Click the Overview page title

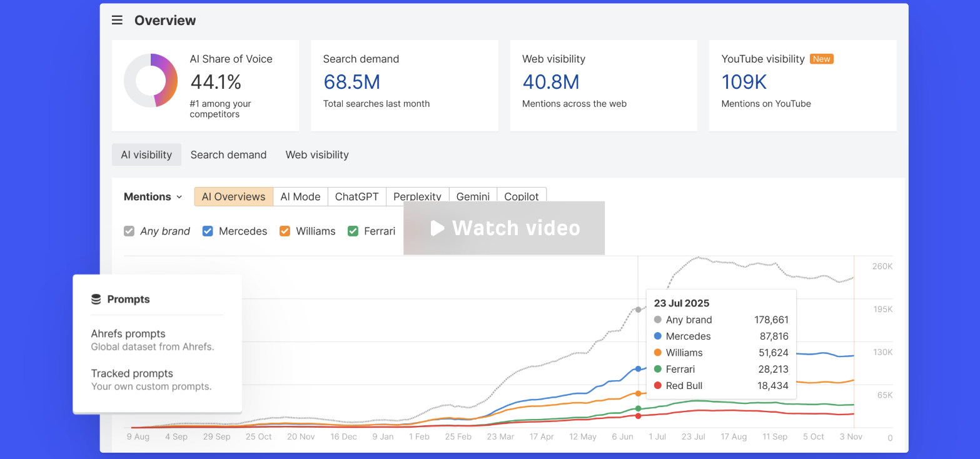tap(165, 20)
